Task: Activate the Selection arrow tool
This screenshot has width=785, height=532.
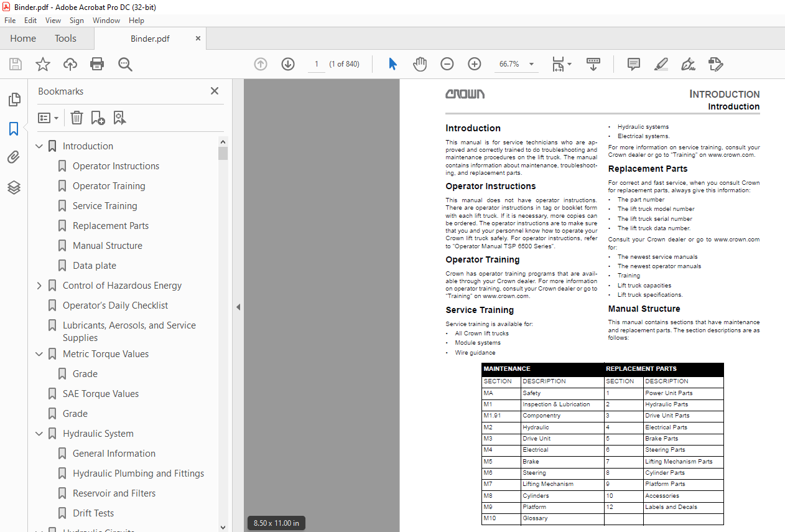Action: (392, 64)
